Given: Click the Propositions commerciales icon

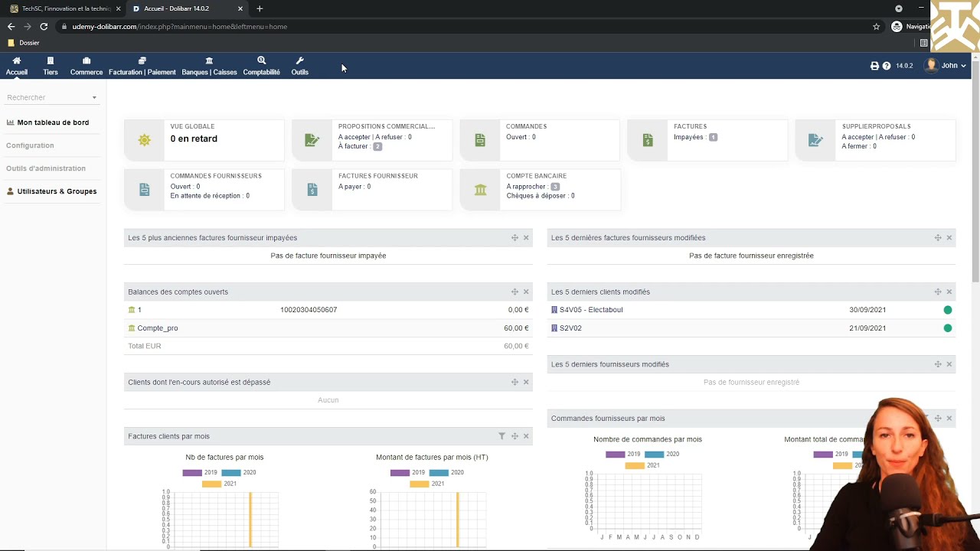Looking at the screenshot, I should pyautogui.click(x=312, y=140).
